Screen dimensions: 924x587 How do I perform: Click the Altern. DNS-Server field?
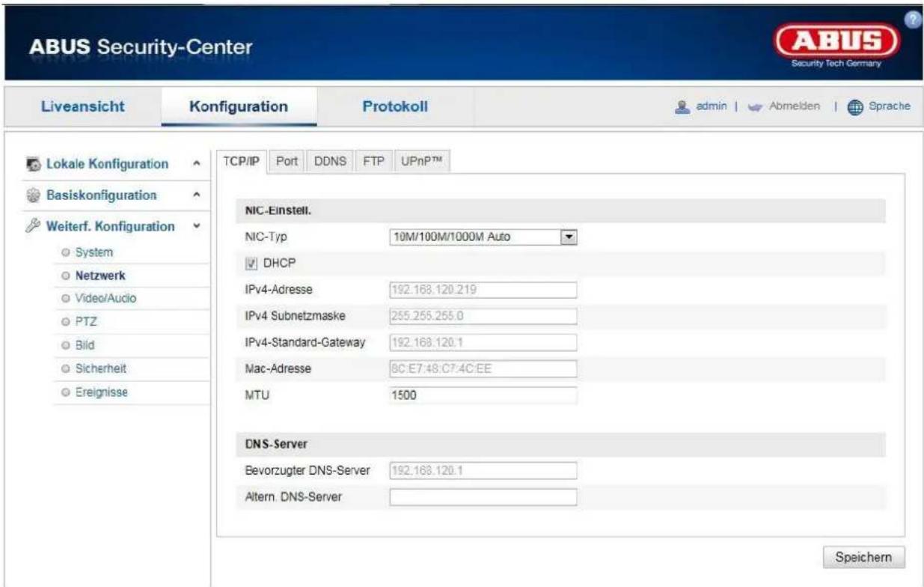coord(483,496)
